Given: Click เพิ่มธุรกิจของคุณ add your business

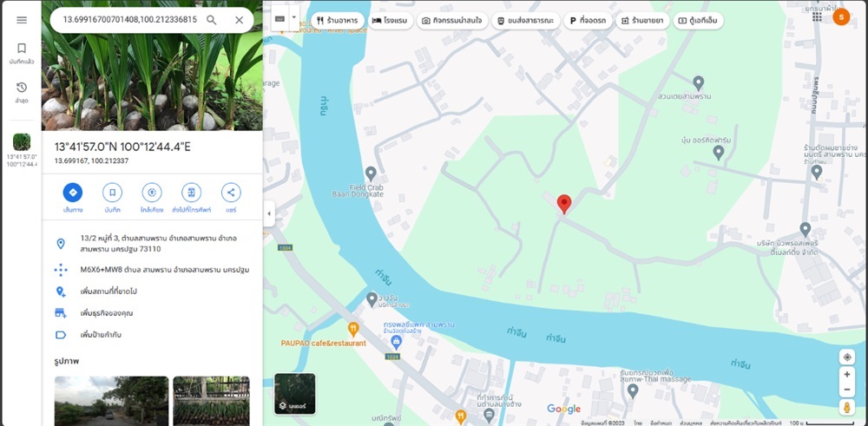Looking at the screenshot, I should point(152,313).
